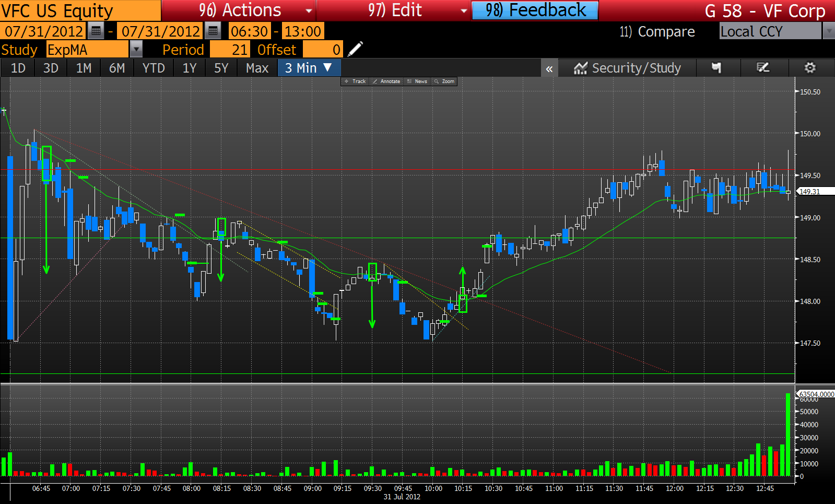Switch to the 1D range tab
Screen dimensions: 835x504
pos(18,68)
